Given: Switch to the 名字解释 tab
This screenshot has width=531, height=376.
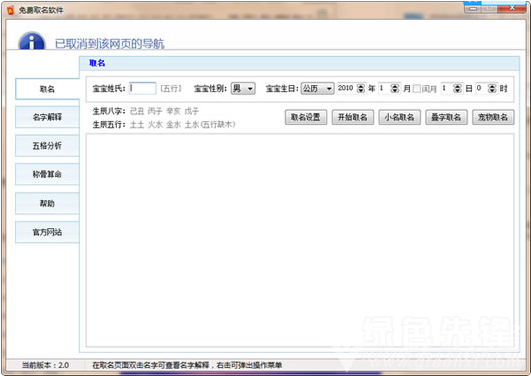Looking at the screenshot, I should (x=47, y=117).
